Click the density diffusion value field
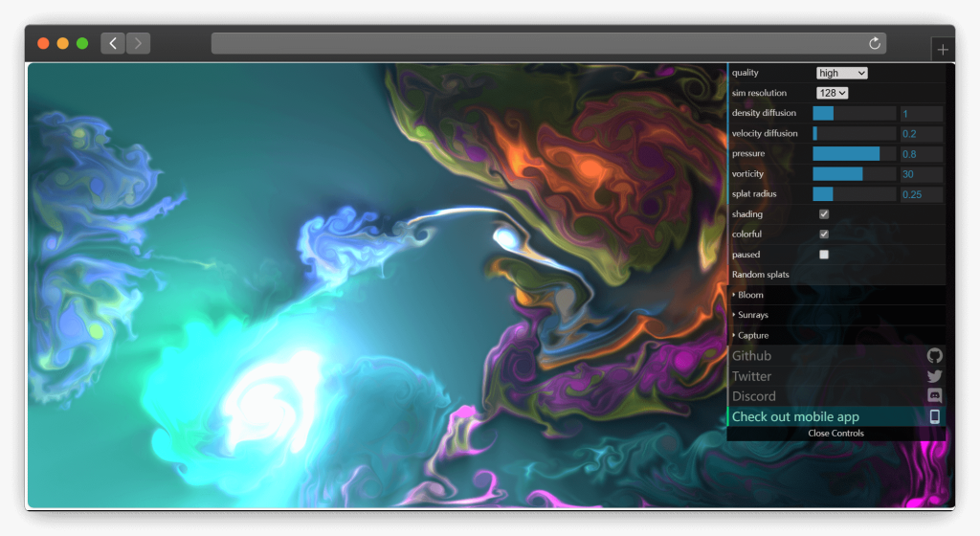This screenshot has width=980, height=536. click(922, 114)
